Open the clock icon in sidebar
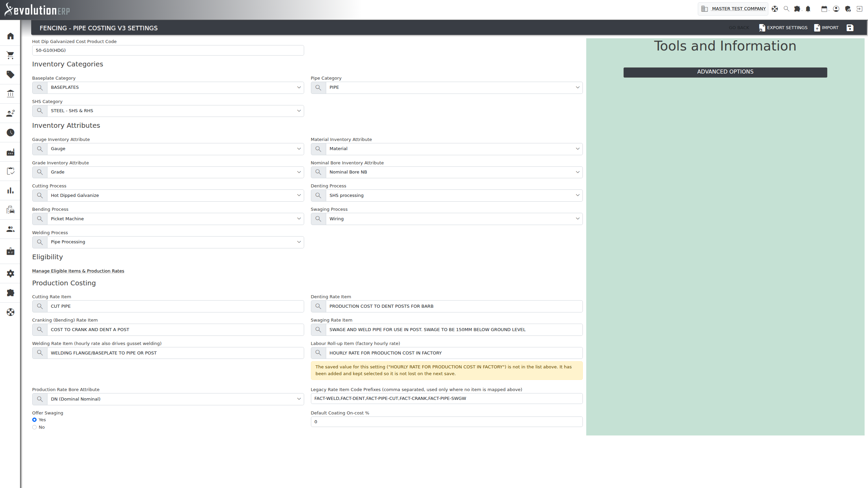Screen dimensions: 868x488 11,133
